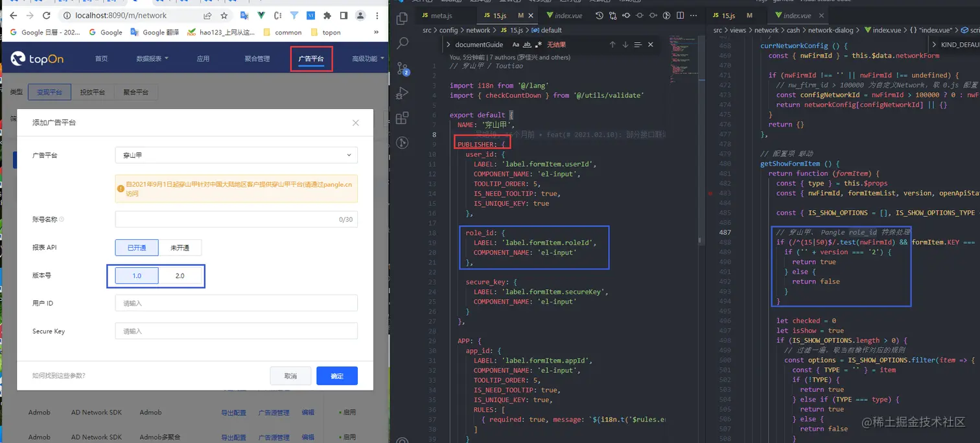Open the more actions ellipsis in left editor
The width and height of the screenshot is (980, 443).
pos(693,15)
